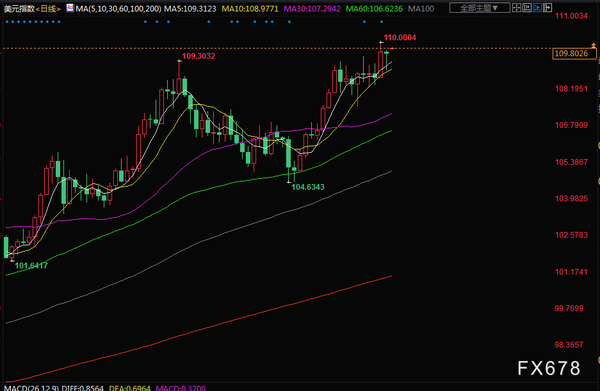Image resolution: width=600 pixels, height=391 pixels.
Task: Click the small orange arrow above price tag
Action: (x=593, y=46)
